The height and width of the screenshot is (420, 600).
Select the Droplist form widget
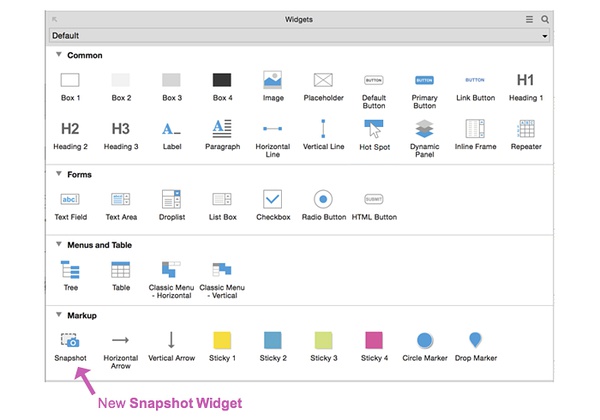[171, 199]
